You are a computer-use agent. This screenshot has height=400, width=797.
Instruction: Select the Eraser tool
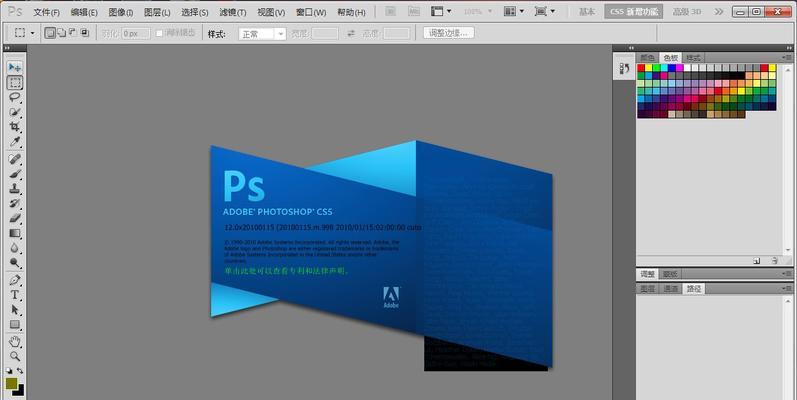tap(15, 219)
